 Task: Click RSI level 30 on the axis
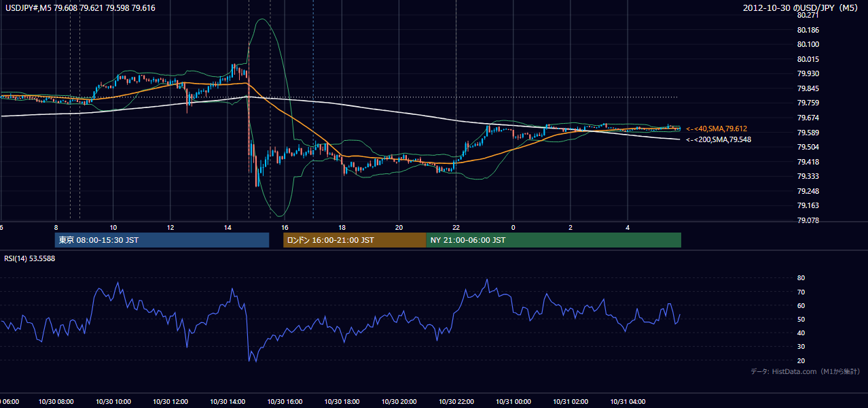coord(801,347)
